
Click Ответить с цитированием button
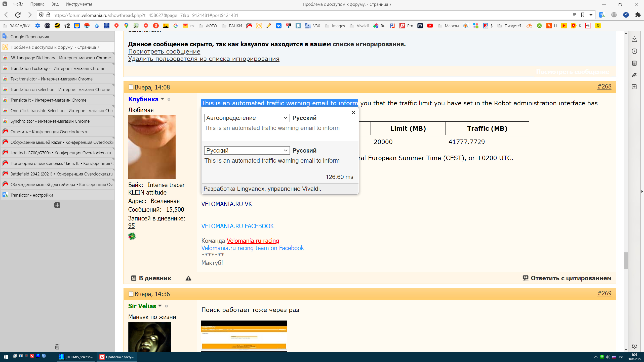(567, 278)
